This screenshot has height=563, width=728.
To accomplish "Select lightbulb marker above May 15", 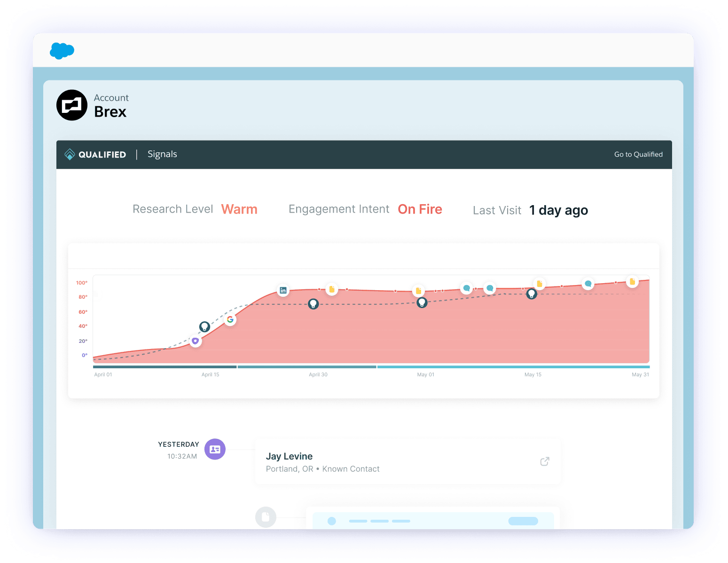I will (x=532, y=294).
